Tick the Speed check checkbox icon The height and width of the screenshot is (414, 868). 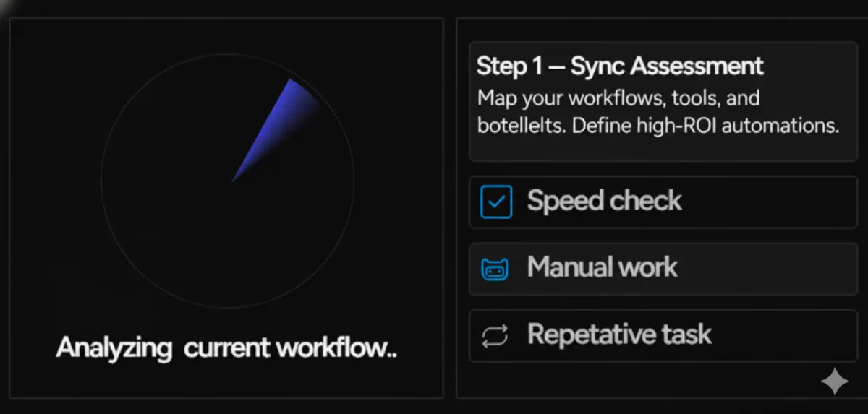tap(496, 202)
